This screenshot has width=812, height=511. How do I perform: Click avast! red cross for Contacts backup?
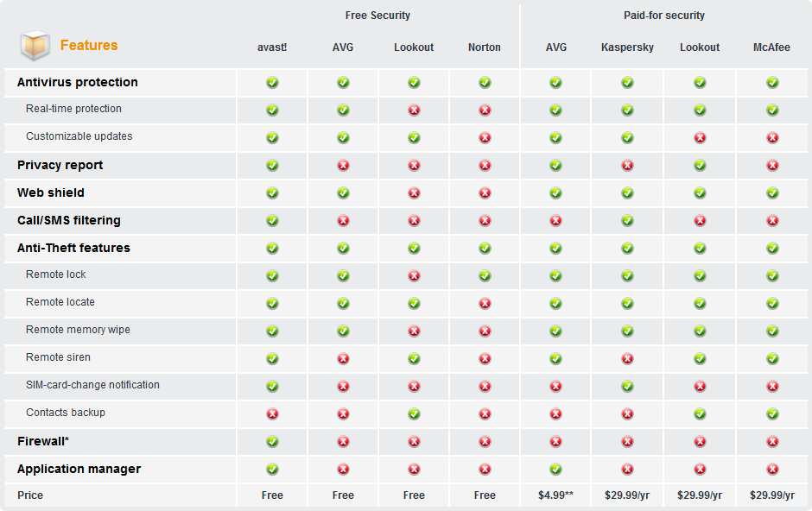[272, 414]
